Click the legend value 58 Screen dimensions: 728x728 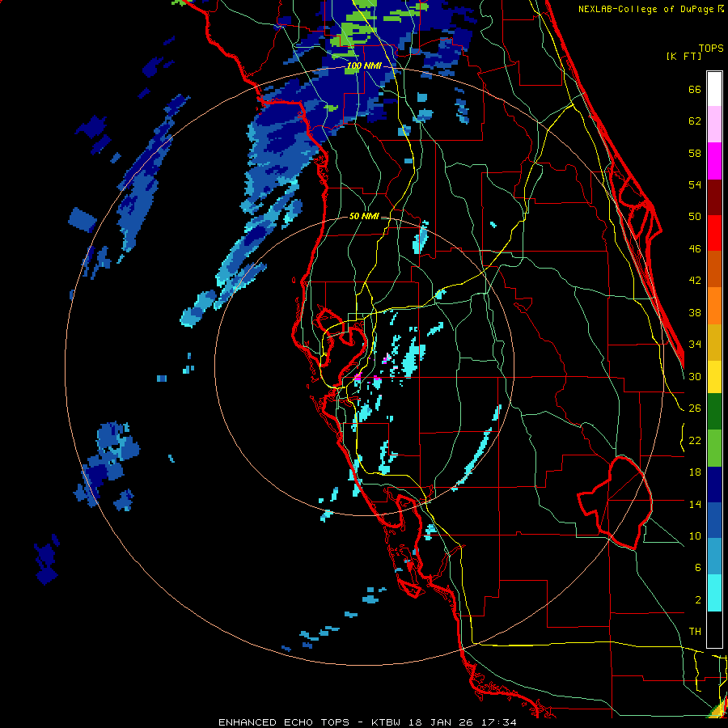695,153
